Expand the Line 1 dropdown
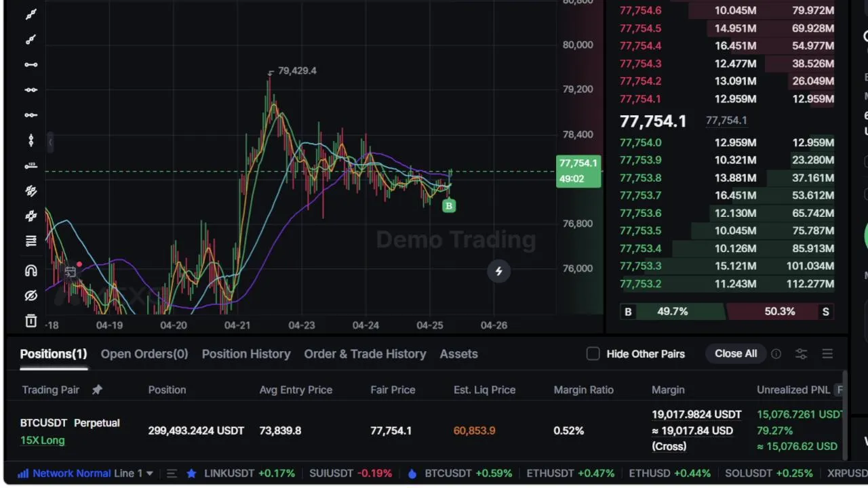 pos(134,473)
